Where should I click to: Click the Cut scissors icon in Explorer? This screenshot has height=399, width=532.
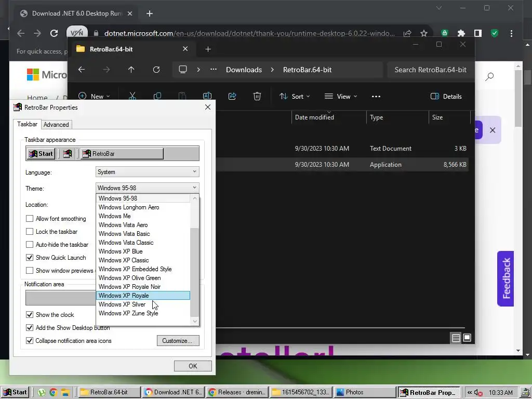coord(132,96)
